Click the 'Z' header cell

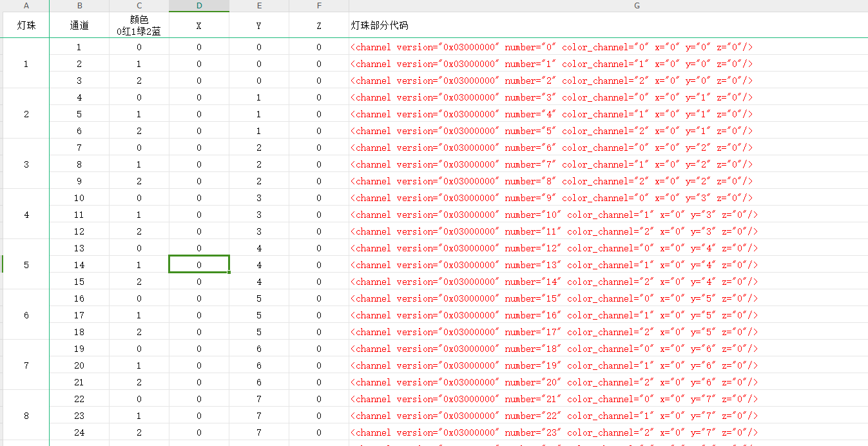click(x=319, y=25)
